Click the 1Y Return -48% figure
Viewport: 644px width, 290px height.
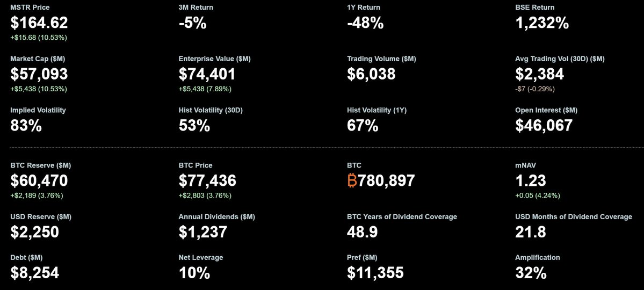[365, 23]
